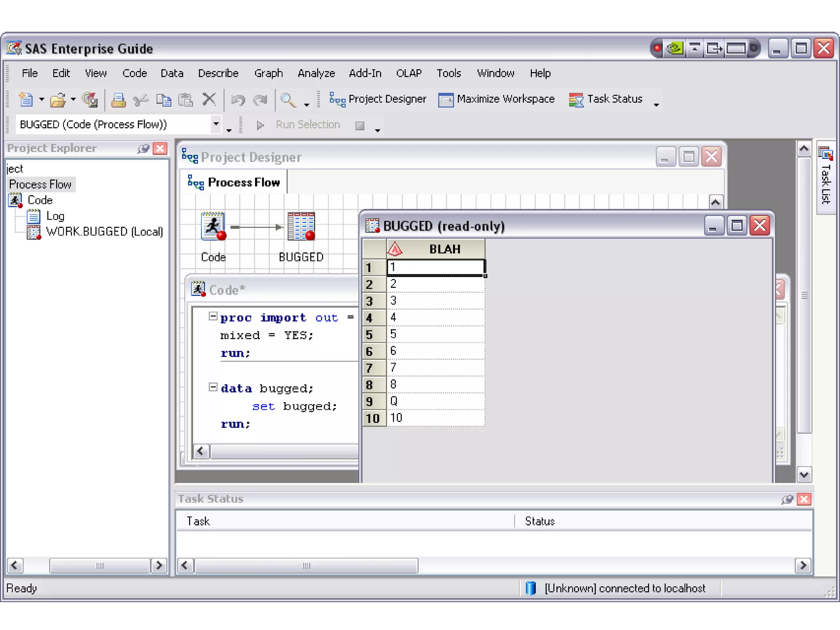840x630 pixels.
Task: Select the BUGGED dataset icon in Process Flow
Action: point(301,226)
